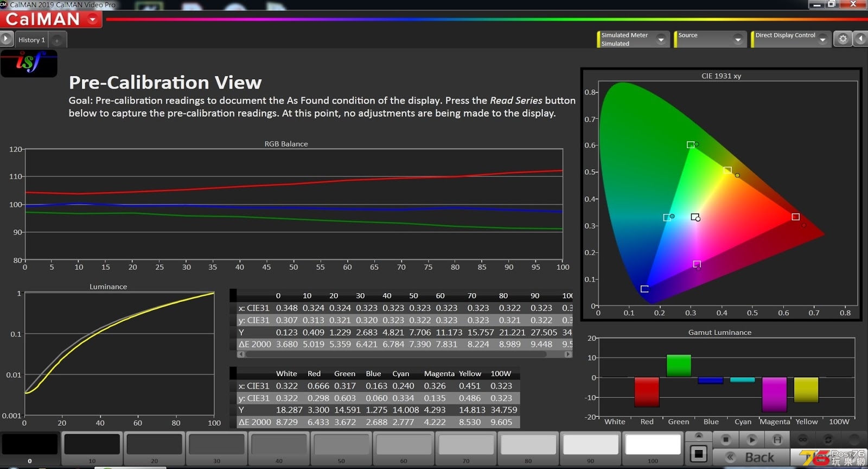Click the x: CIE31 value 0.348 at 0

286,308
